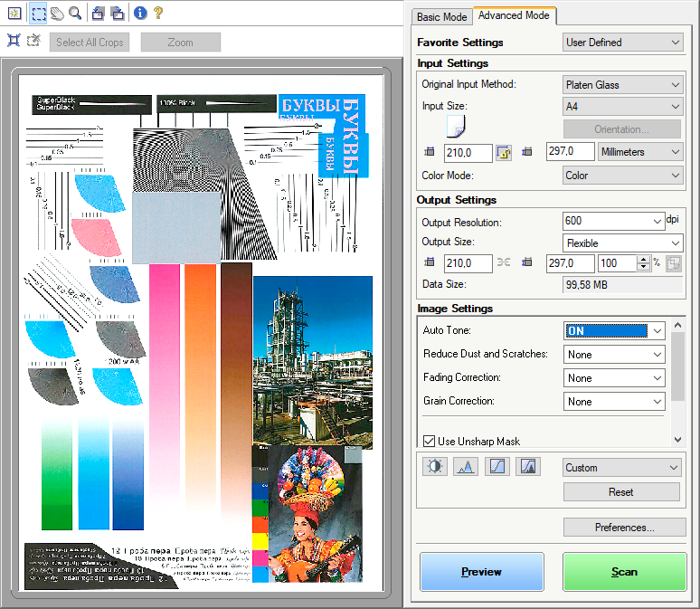Open the scanner information dialog
The width and height of the screenshot is (700, 609).
(x=139, y=13)
